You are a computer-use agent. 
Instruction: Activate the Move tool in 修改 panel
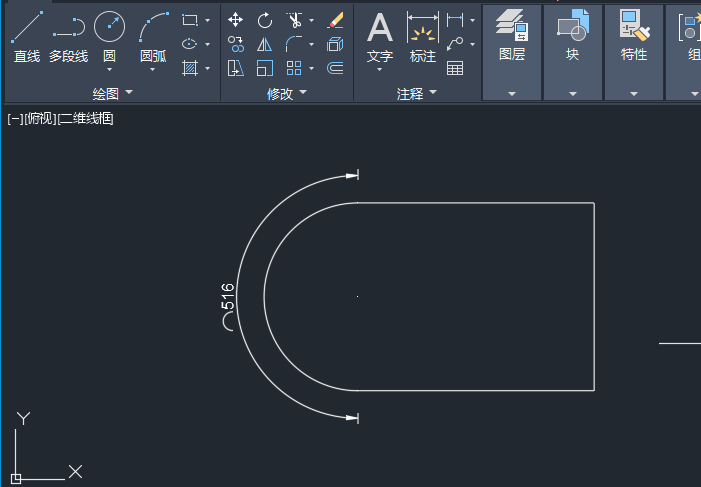(236, 20)
